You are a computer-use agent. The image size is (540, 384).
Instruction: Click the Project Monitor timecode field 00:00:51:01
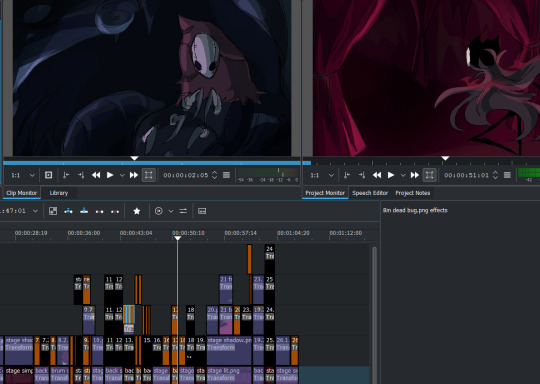click(x=466, y=175)
